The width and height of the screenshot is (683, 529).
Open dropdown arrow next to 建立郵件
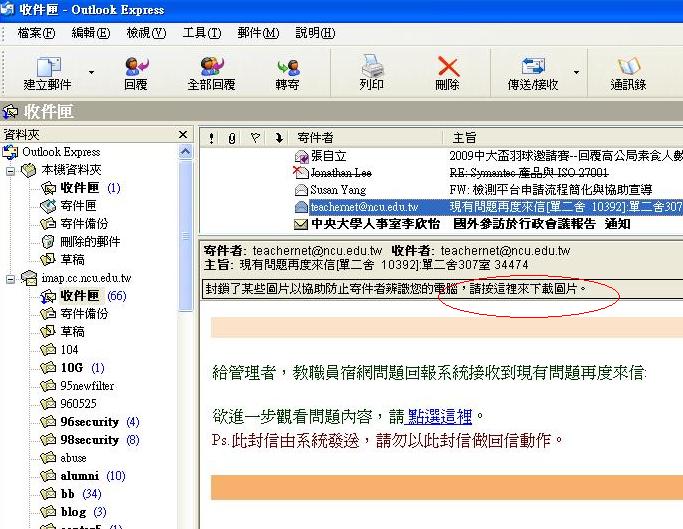(92, 72)
